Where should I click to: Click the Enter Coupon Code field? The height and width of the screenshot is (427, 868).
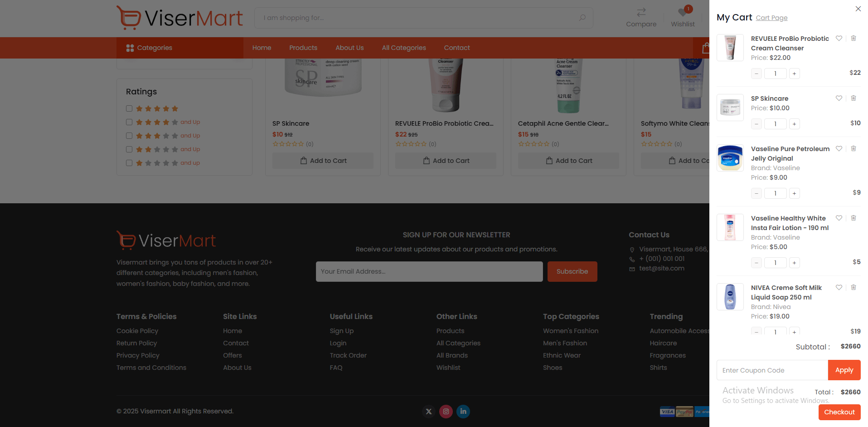point(772,370)
